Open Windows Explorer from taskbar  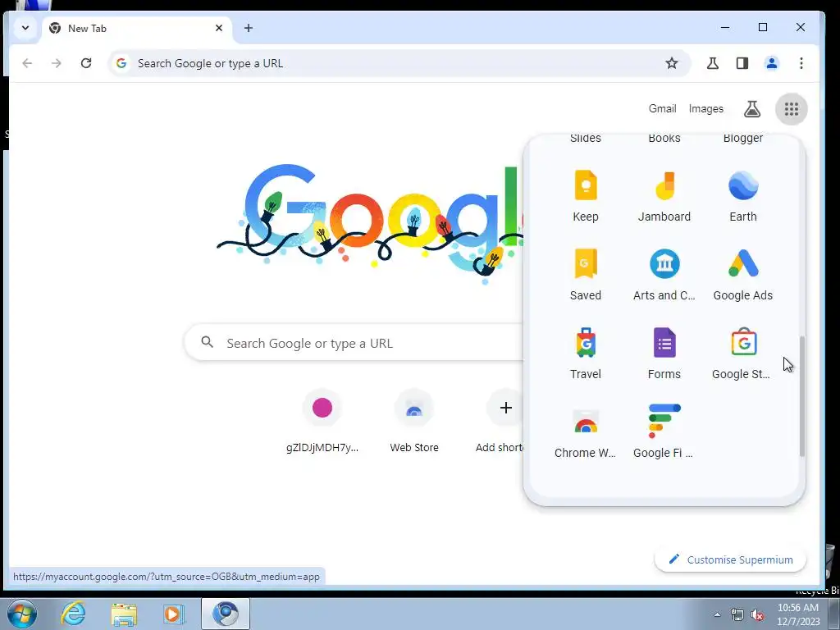coord(124,614)
